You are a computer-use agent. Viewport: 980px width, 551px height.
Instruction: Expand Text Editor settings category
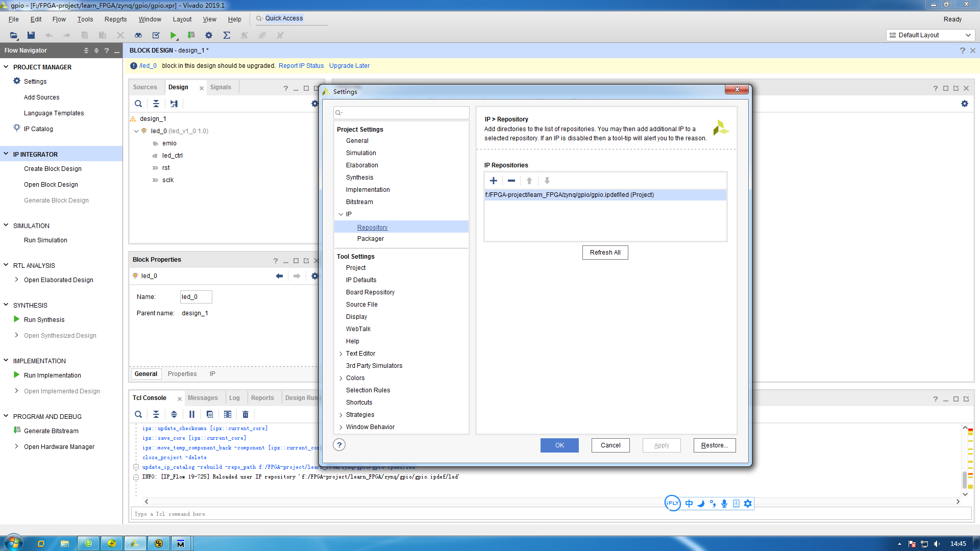pos(341,354)
